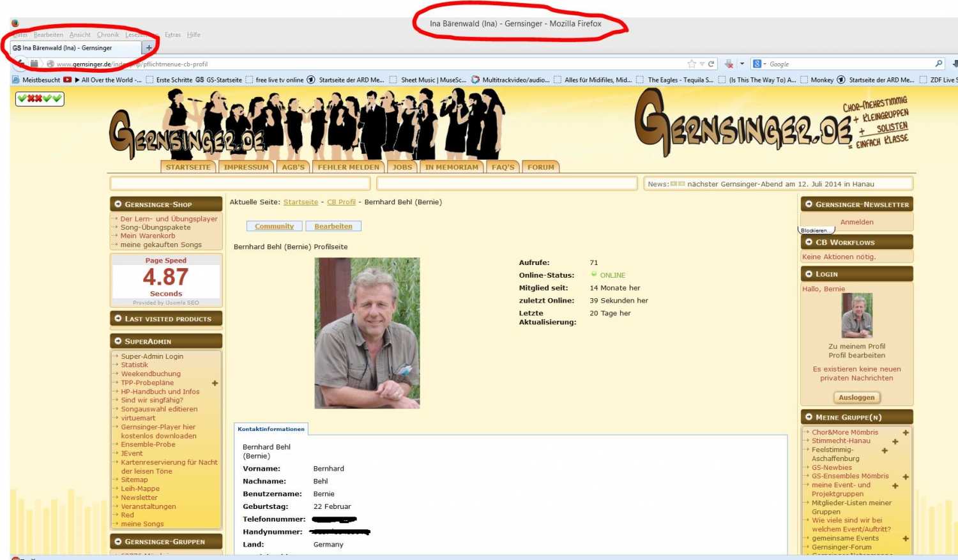The image size is (958, 560).
Task: Open FAQ's site tab
Action: (503, 167)
